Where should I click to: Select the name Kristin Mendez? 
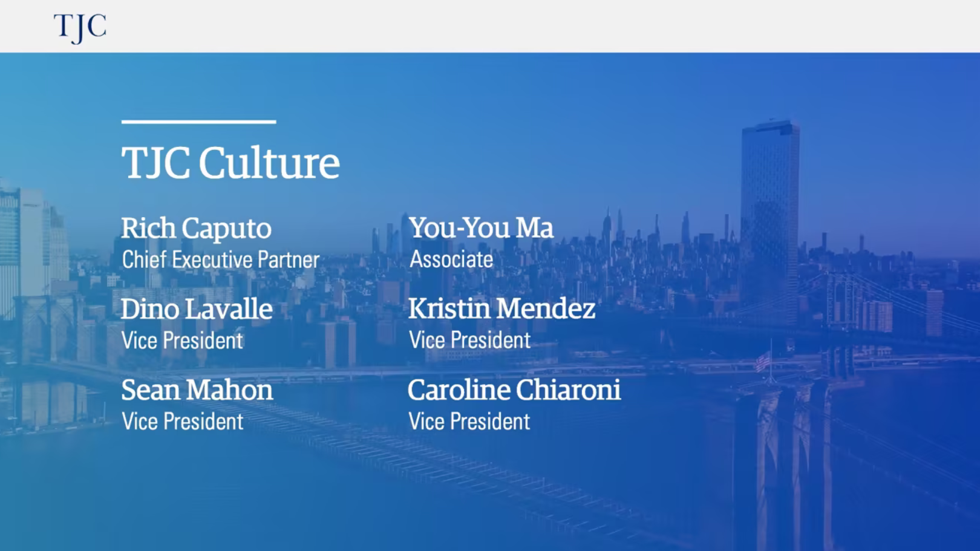[501, 308]
